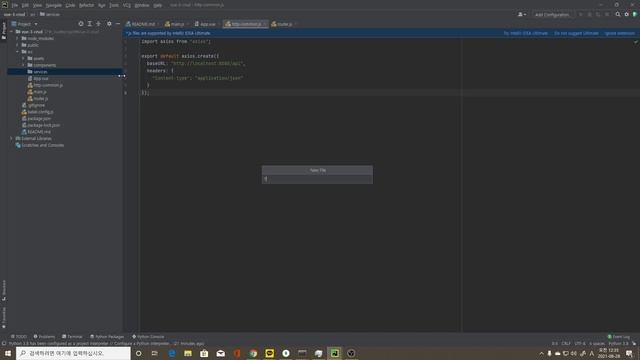Click Ignore extension link
This screenshot has width=640, height=360.
tap(620, 33)
